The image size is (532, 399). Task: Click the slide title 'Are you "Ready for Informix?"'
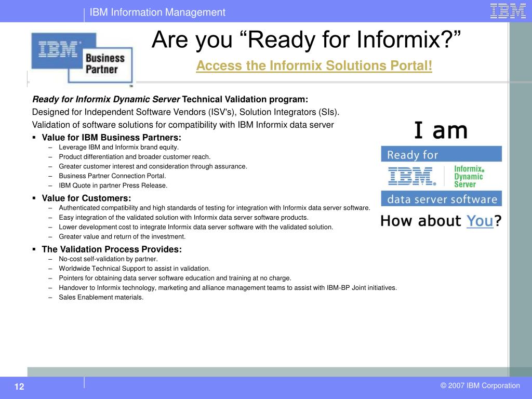pyautogui.click(x=306, y=39)
